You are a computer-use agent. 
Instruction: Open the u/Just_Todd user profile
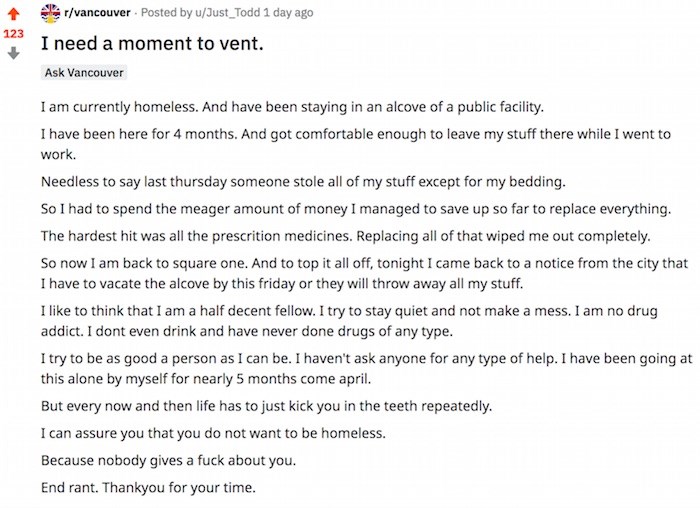(227, 12)
